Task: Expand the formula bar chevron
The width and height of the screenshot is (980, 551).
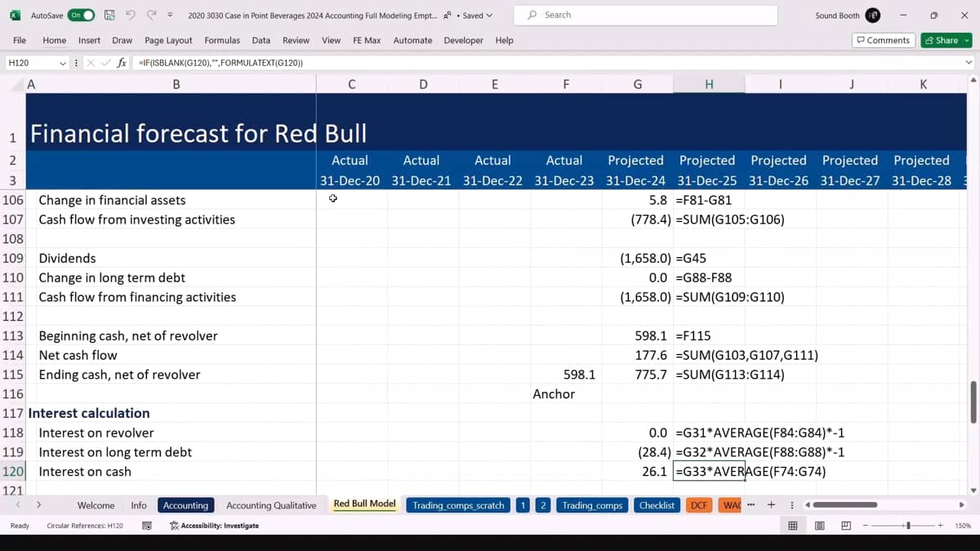Action: click(x=969, y=63)
